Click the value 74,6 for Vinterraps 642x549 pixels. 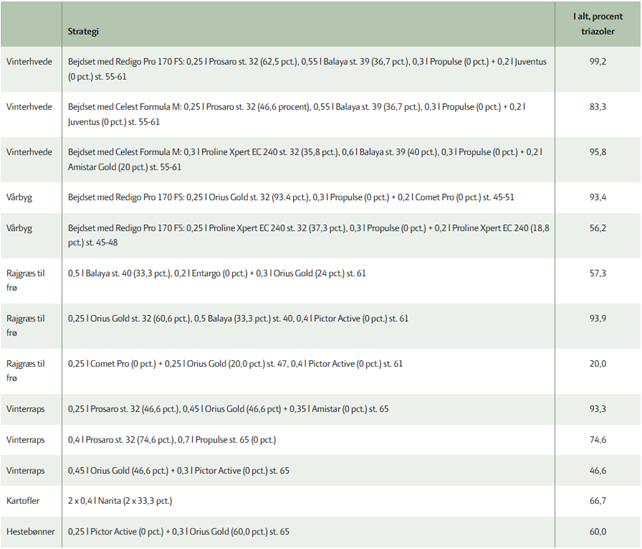tap(598, 440)
